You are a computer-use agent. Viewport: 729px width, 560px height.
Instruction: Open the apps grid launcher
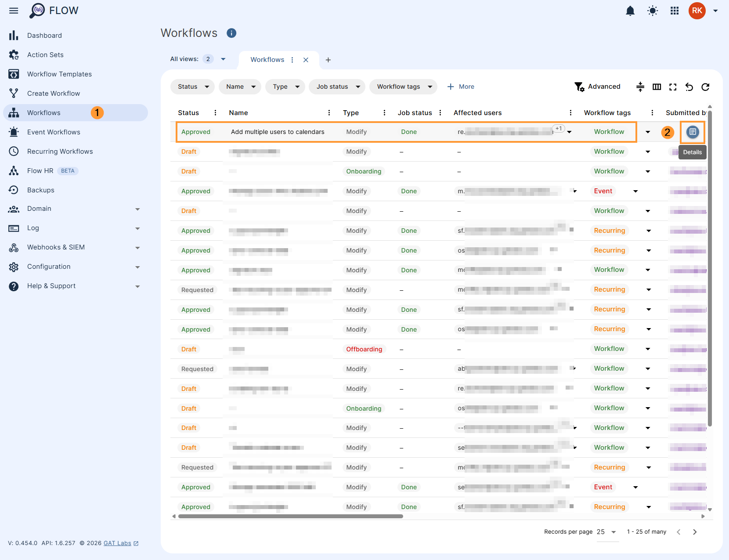pyautogui.click(x=675, y=11)
